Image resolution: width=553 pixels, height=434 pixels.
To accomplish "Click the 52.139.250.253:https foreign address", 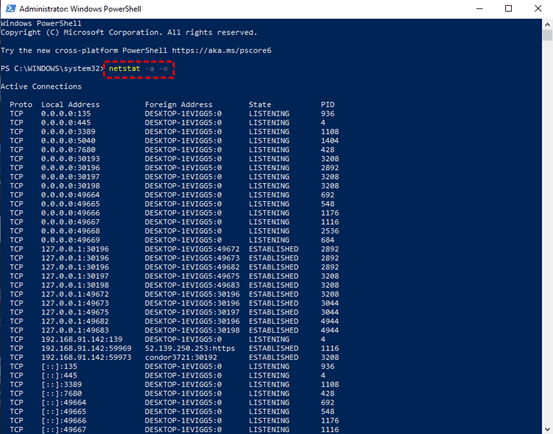I will (x=190, y=348).
